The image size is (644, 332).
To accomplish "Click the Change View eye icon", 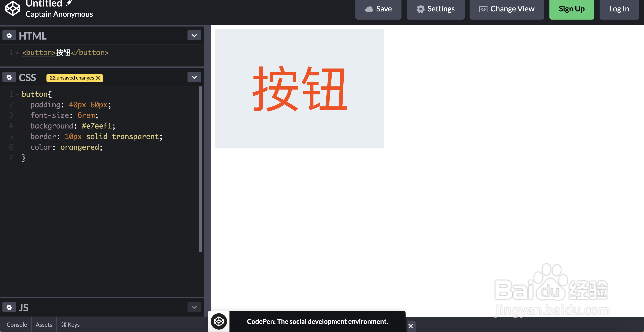I will tap(483, 9).
